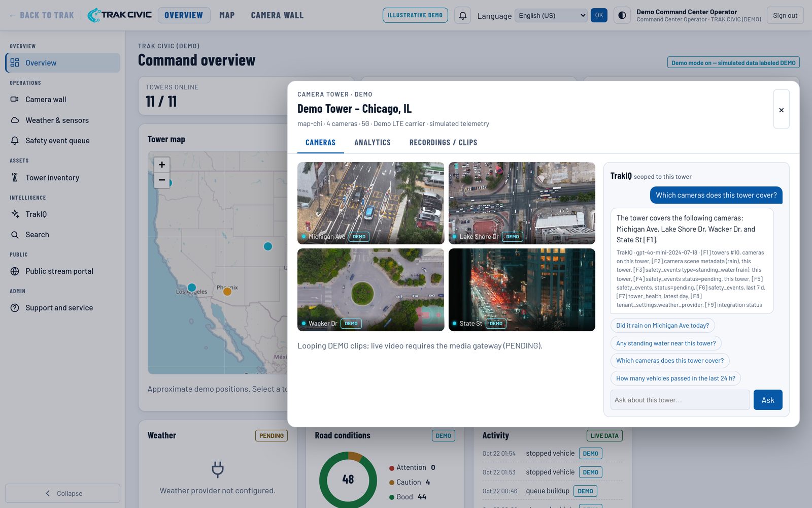812x508 pixels.
Task: Click the Trak Civic logo
Action: coord(119,15)
